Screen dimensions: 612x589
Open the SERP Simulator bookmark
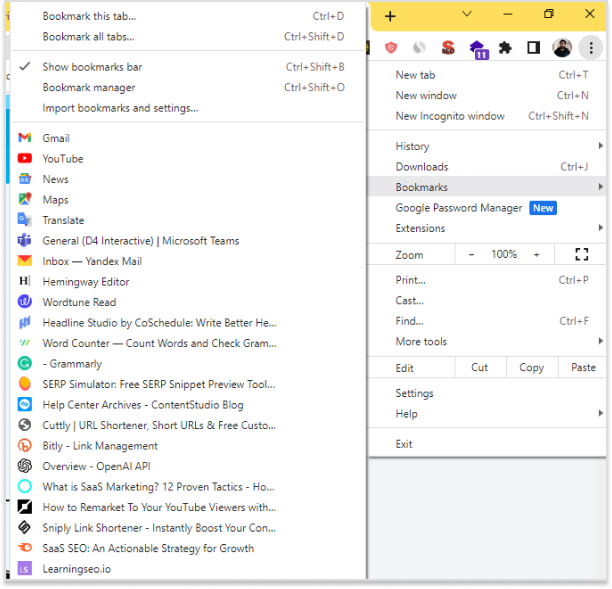187,384
